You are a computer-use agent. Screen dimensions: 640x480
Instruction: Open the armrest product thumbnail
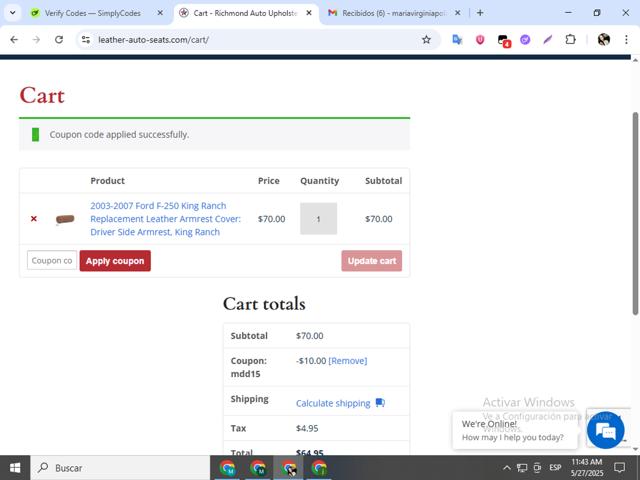click(x=65, y=219)
